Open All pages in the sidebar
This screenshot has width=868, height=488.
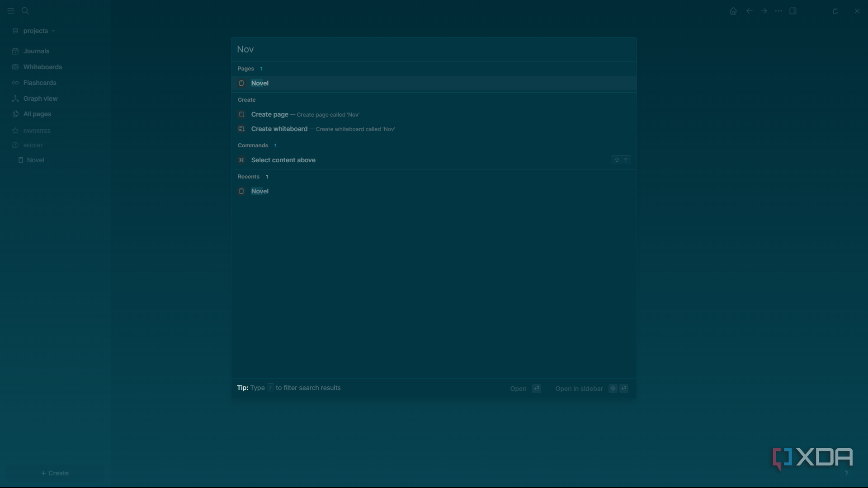coord(37,114)
